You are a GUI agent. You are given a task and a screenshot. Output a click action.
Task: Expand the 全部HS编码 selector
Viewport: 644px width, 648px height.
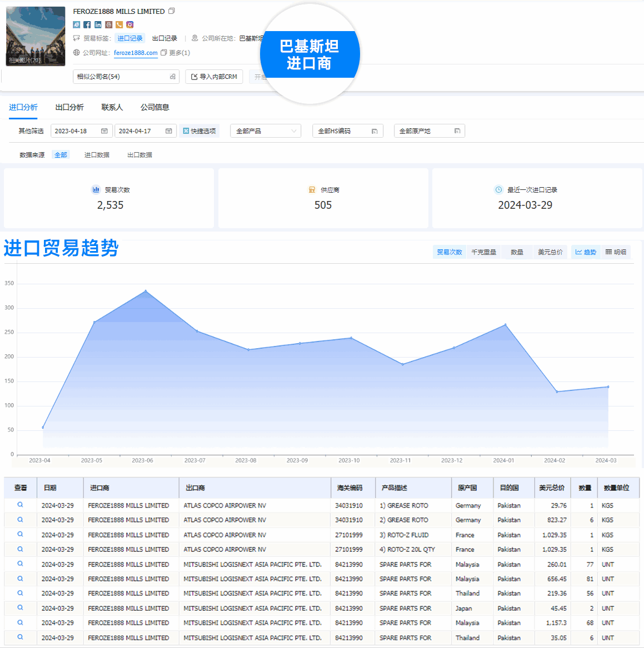[347, 130]
